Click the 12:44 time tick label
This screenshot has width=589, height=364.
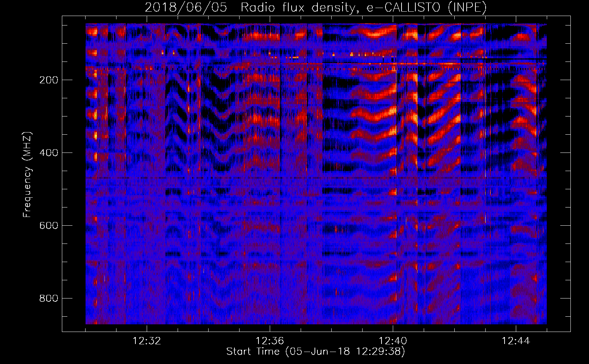click(516, 341)
